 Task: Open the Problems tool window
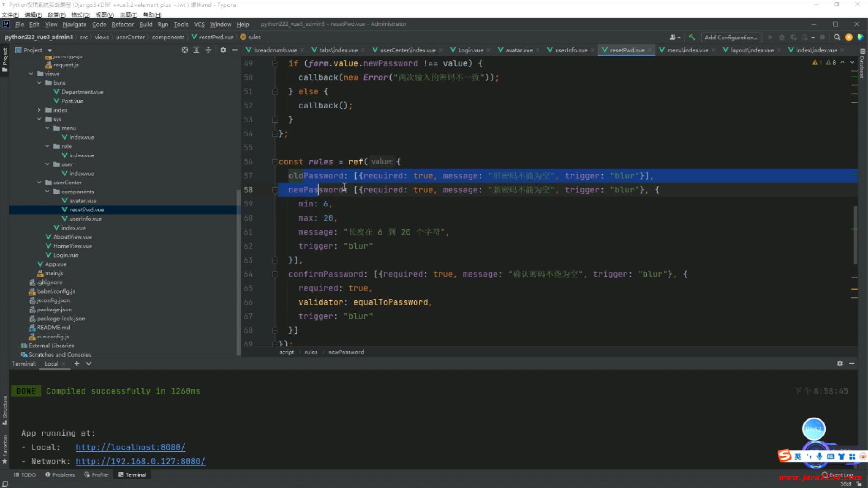pyautogui.click(x=60, y=474)
